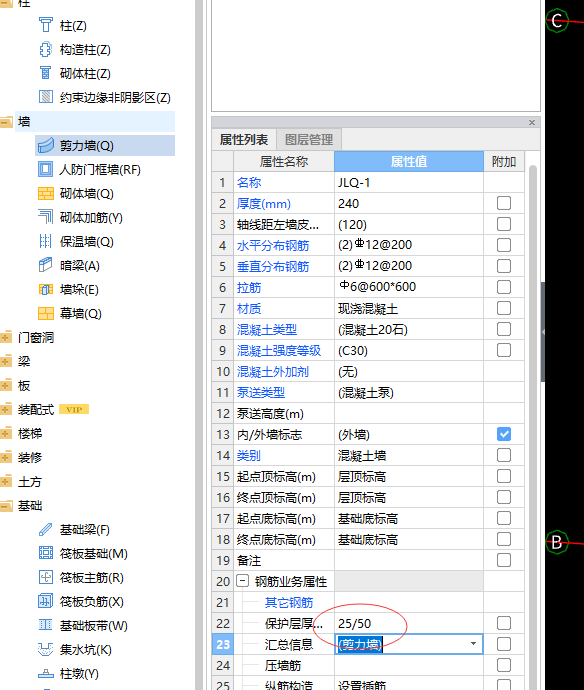
Task: Select the 构造柱(Z) component icon
Action: click(45, 50)
